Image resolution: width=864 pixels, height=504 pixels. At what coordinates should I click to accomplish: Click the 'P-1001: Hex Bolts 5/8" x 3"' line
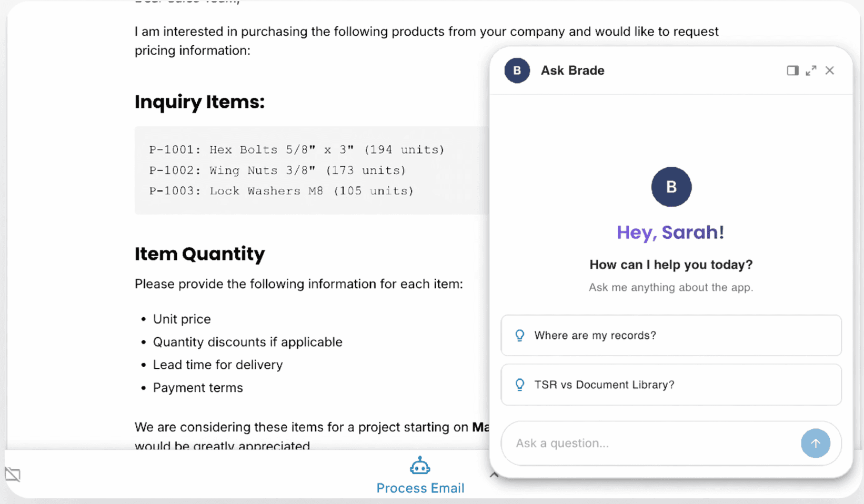[297, 149]
